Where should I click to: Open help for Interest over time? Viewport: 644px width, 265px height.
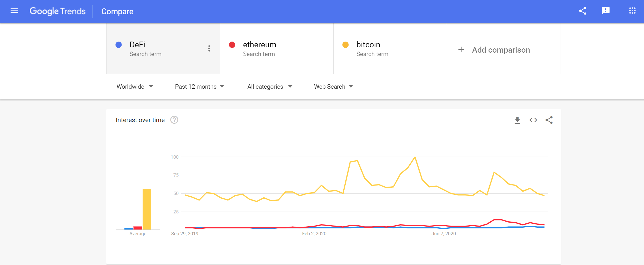pyautogui.click(x=174, y=120)
